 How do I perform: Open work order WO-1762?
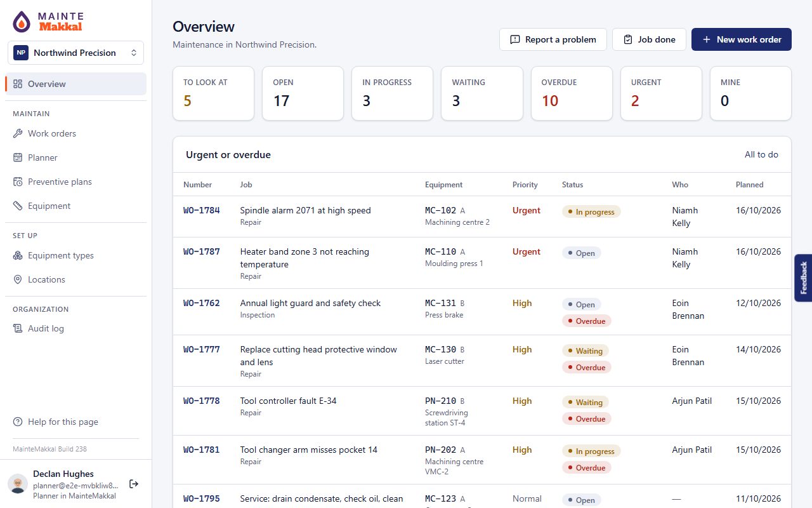(x=202, y=303)
